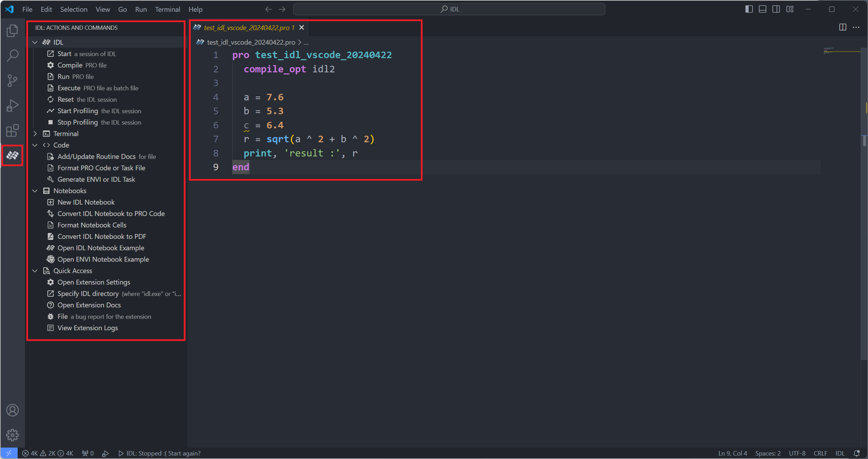Open the Selection menu
Image resolution: width=868 pixels, height=459 pixels.
tap(74, 9)
